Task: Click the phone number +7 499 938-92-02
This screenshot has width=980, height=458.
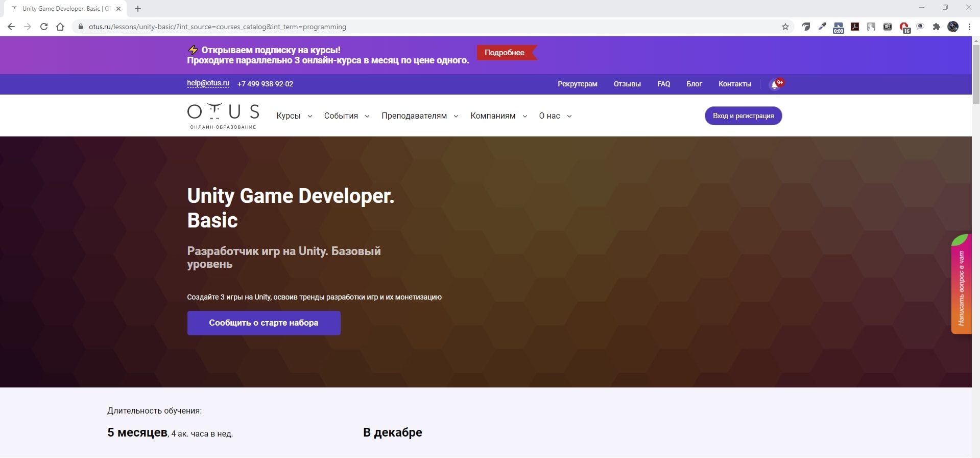Action: coord(265,84)
